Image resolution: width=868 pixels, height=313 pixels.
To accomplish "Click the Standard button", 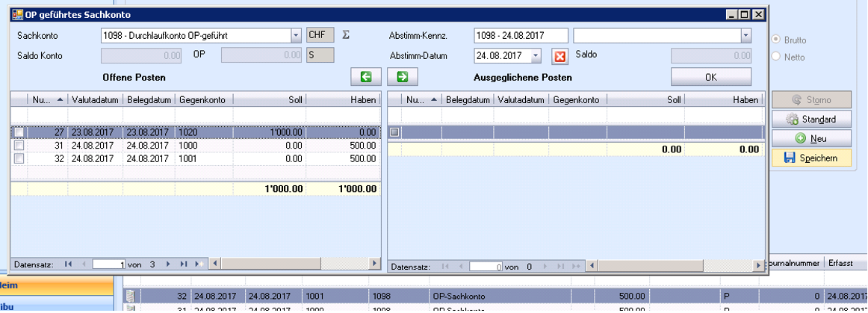I will pos(811,119).
